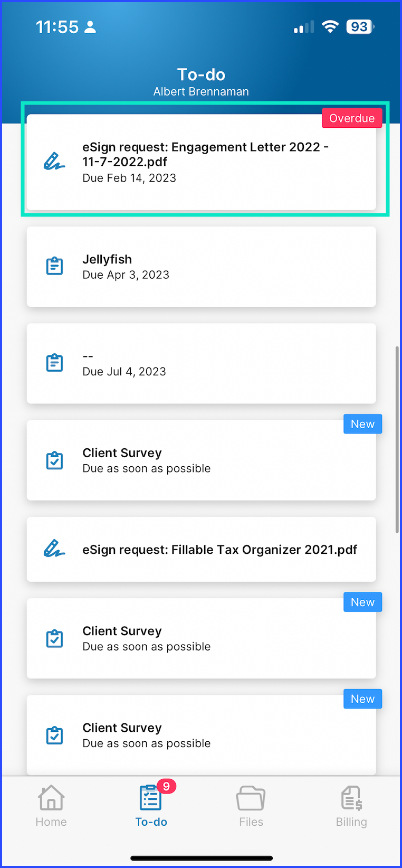The width and height of the screenshot is (402, 868).
Task: Tap the clipboard icon beside Jellyfish
Action: (x=54, y=266)
